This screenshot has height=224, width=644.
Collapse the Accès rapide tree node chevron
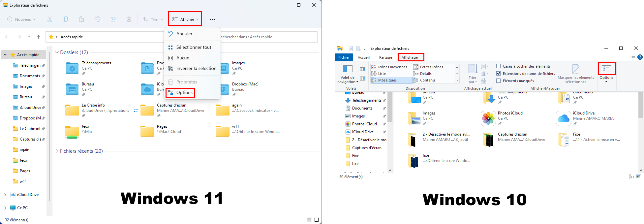[x=5, y=55]
